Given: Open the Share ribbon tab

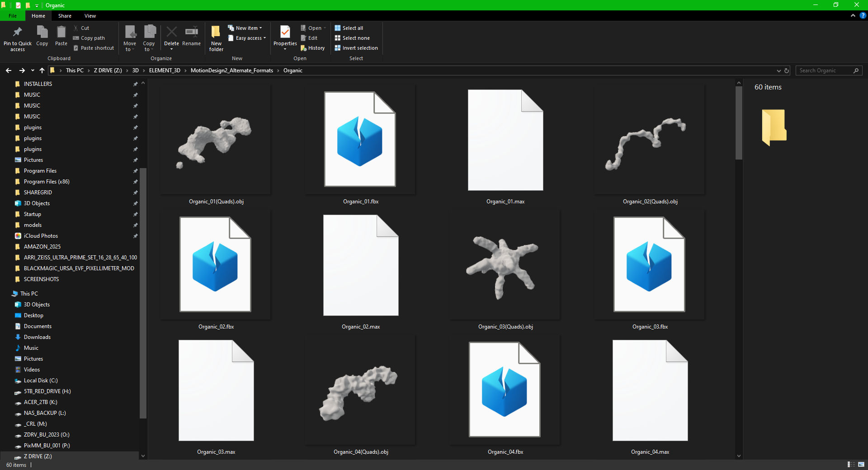Looking at the screenshot, I should coord(65,16).
